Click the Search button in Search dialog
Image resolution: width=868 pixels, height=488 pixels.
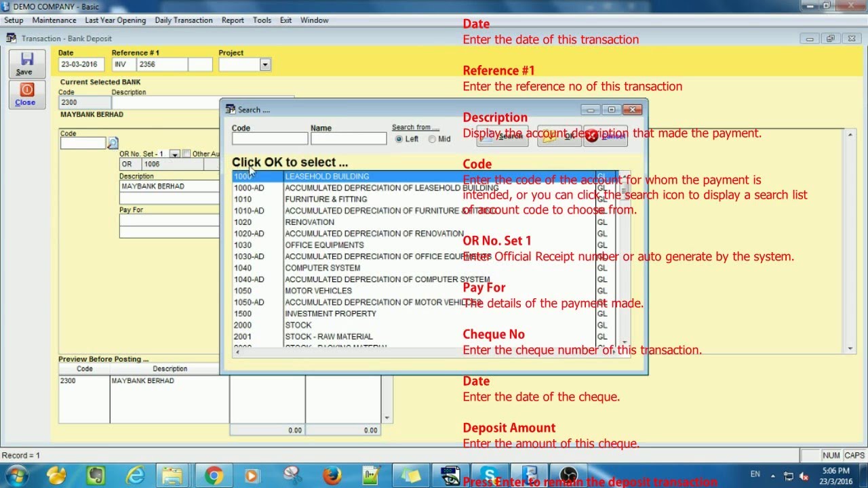click(x=502, y=136)
